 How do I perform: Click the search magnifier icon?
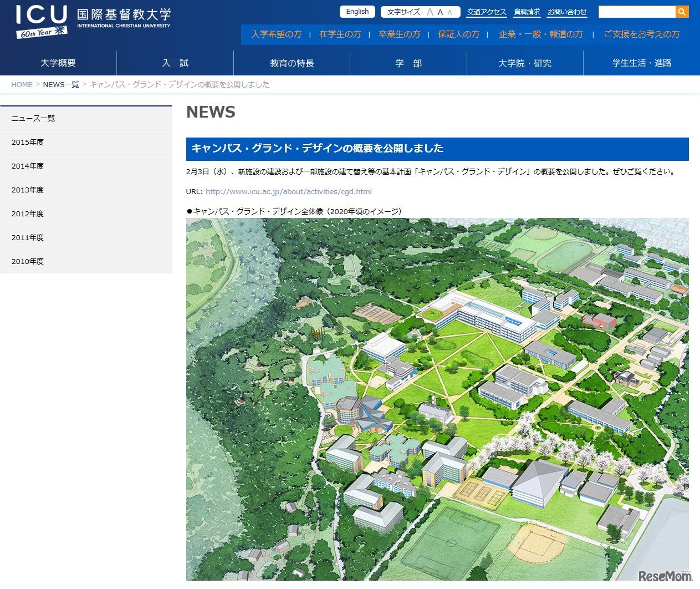pos(681,11)
